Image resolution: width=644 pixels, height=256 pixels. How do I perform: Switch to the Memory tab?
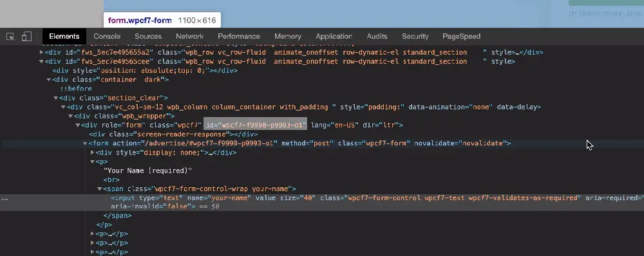click(287, 37)
